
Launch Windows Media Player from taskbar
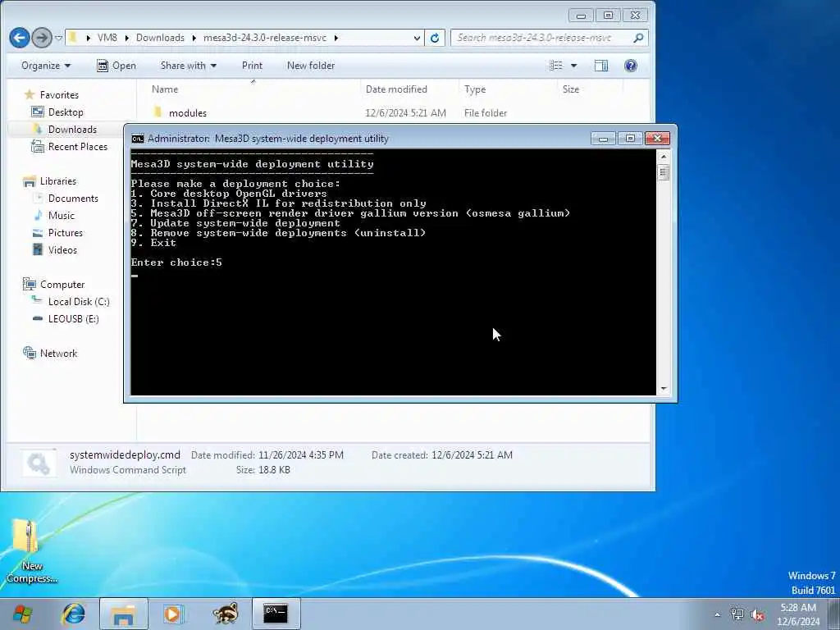tap(174, 614)
